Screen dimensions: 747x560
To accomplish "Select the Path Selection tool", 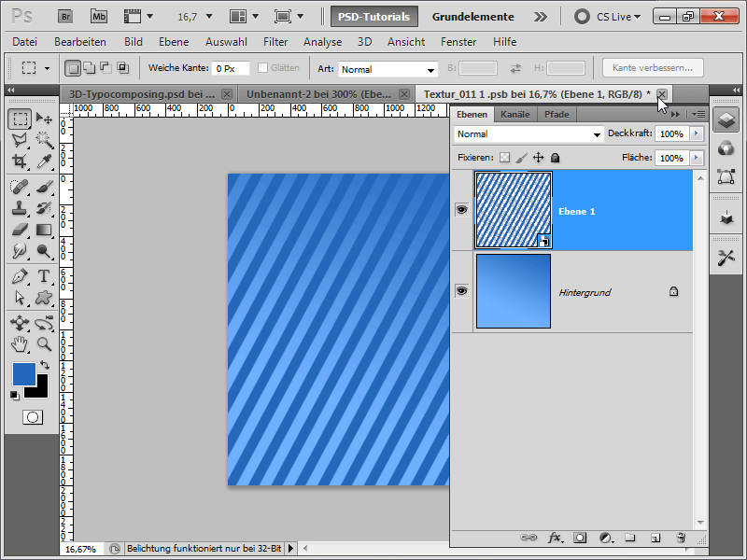I will click(20, 298).
